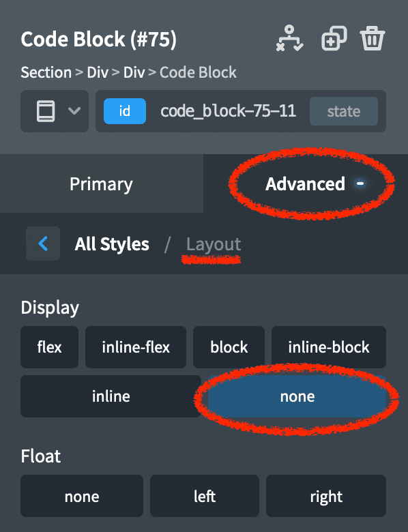The height and width of the screenshot is (532, 408).
Task: Click the blue id selector badge
Action: click(x=125, y=111)
